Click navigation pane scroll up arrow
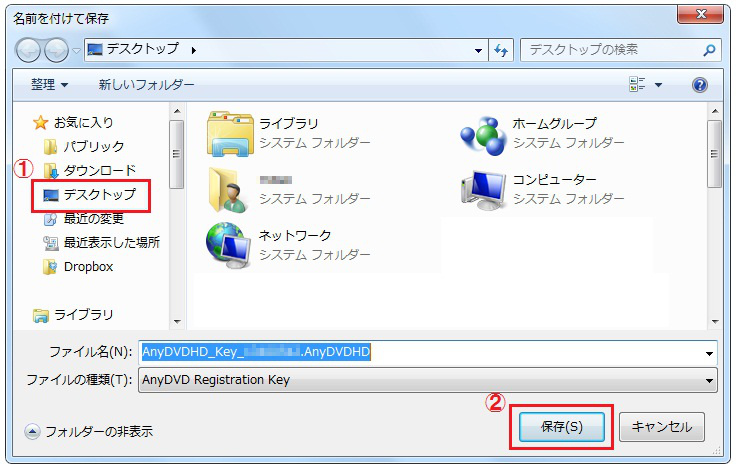 point(177,111)
